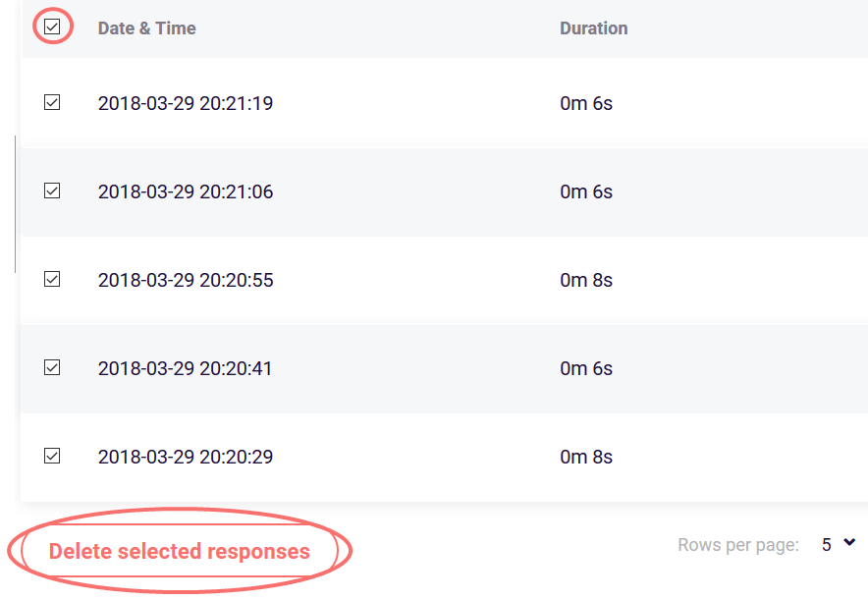Sort by the Duration column header
The image size is (868, 600).
click(593, 27)
